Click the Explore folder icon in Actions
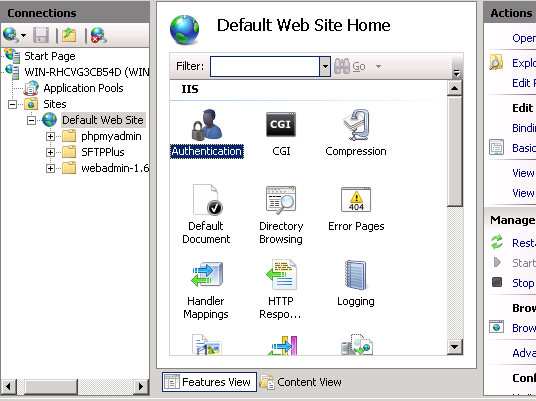The image size is (536, 401). coord(496,62)
